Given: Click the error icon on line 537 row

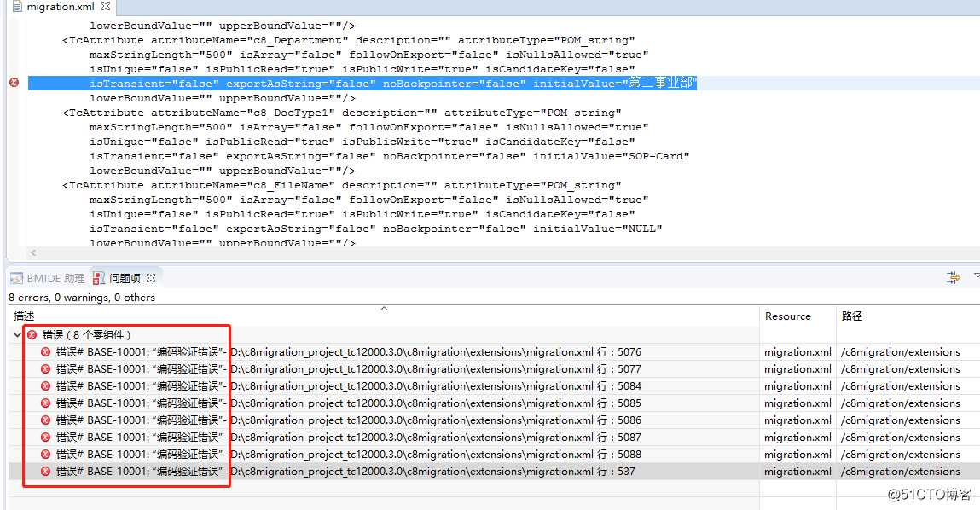Looking at the screenshot, I should 45,472.
